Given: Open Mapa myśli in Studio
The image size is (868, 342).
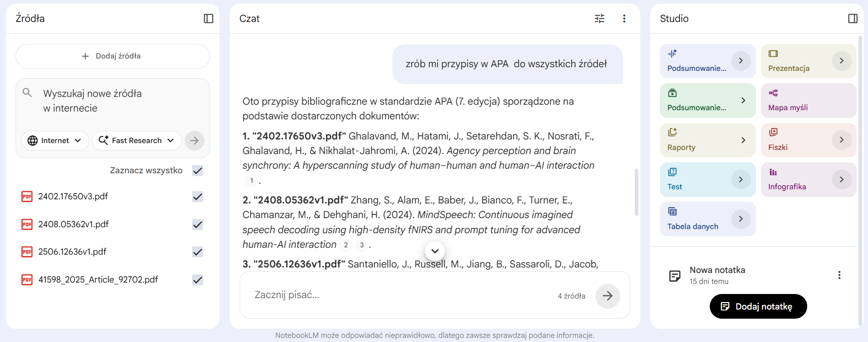Looking at the screenshot, I should click(x=809, y=101).
